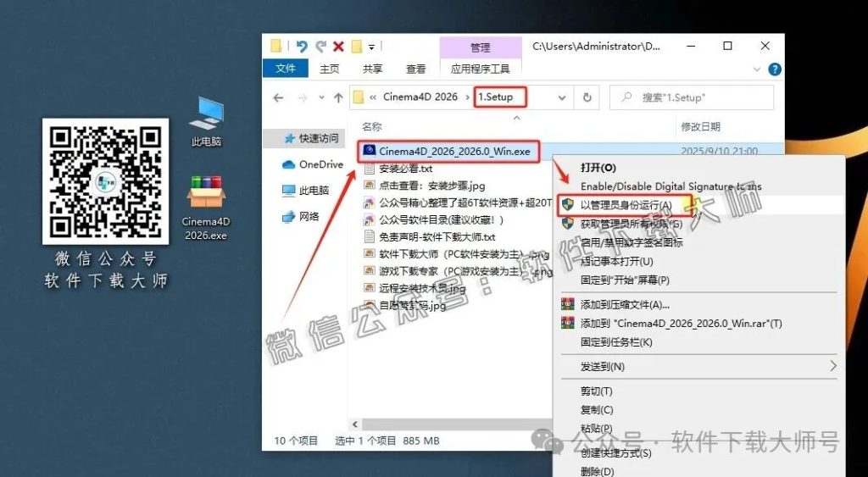The width and height of the screenshot is (868, 477).
Task: Collapse the ribbon with the chevron
Action: [757, 69]
